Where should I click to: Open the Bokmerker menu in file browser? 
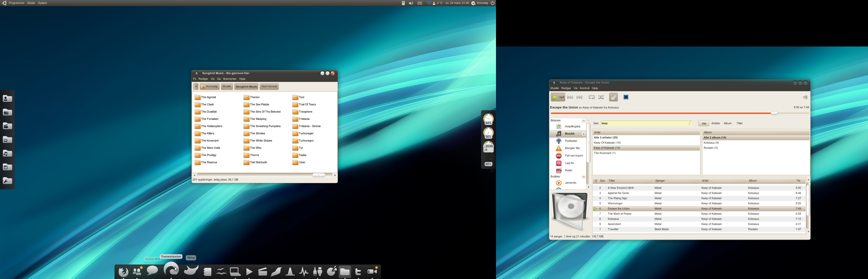tap(230, 79)
